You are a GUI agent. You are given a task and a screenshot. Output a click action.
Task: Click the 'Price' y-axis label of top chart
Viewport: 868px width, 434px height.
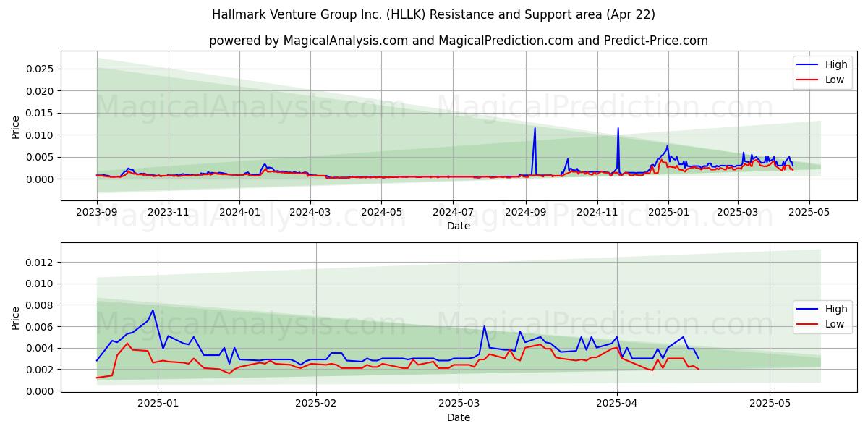point(16,126)
